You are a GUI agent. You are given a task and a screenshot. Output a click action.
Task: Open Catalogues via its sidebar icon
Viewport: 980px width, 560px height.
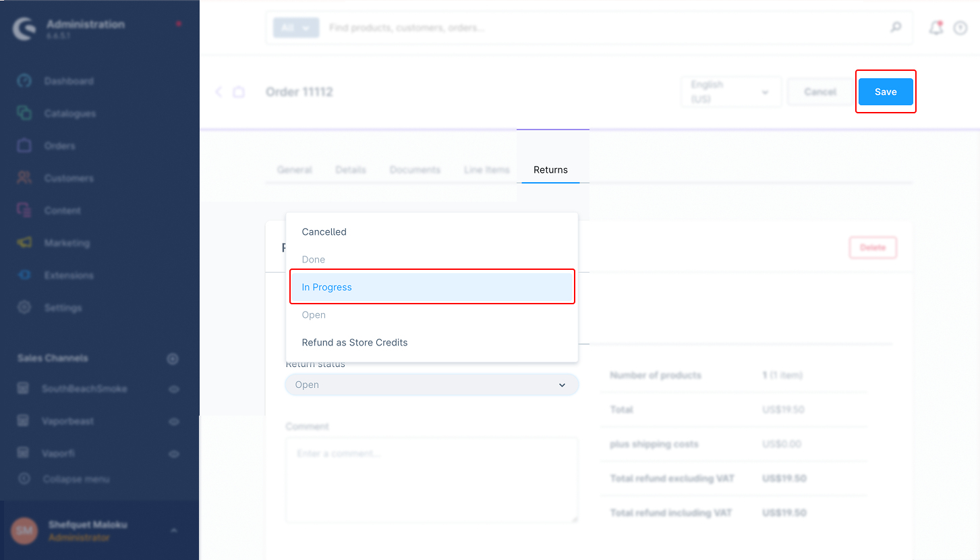coord(24,113)
